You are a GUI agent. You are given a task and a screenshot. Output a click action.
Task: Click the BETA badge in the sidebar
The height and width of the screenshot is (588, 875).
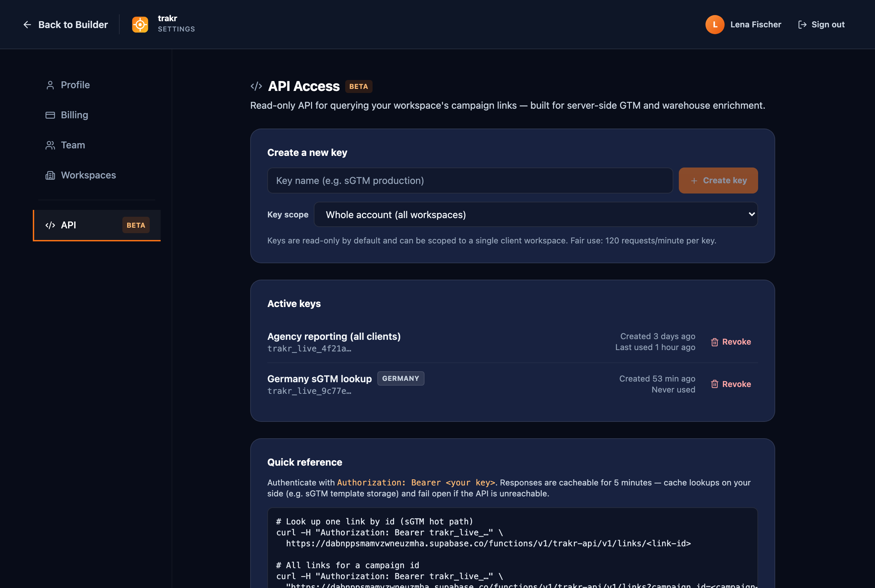pos(136,225)
